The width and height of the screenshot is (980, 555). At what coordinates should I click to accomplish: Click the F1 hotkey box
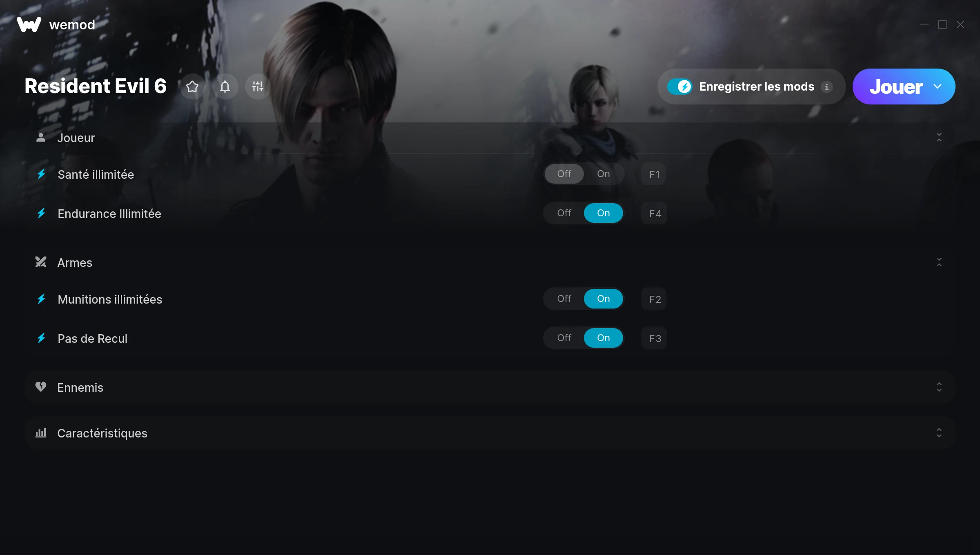pos(654,174)
